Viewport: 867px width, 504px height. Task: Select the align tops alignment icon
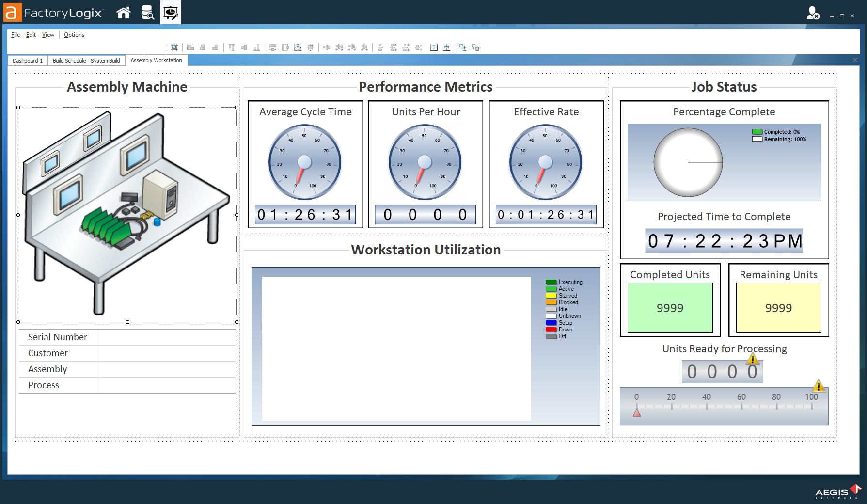tap(231, 47)
